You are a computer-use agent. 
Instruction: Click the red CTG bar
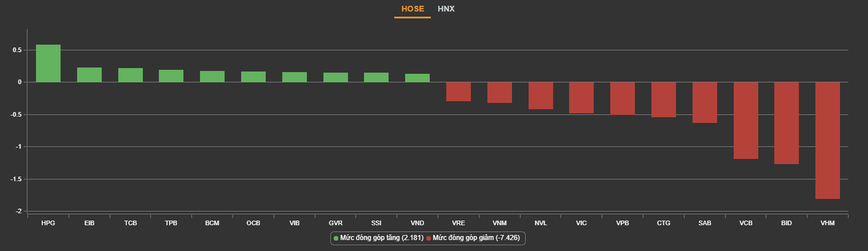(664, 99)
